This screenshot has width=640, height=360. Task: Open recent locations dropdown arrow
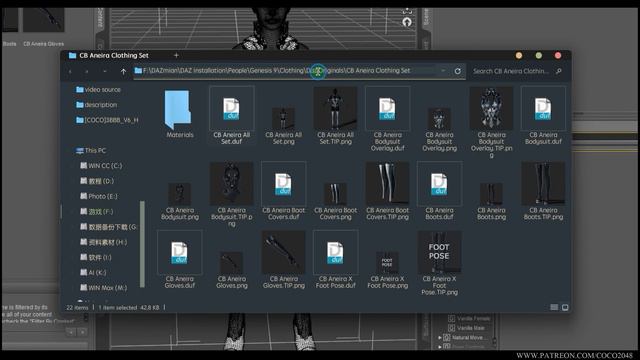(x=105, y=71)
